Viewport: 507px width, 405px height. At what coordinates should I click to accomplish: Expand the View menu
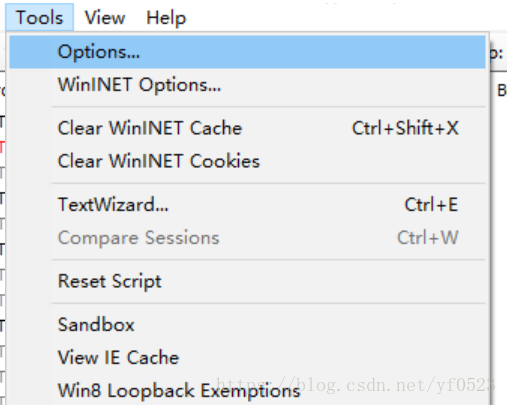click(105, 17)
